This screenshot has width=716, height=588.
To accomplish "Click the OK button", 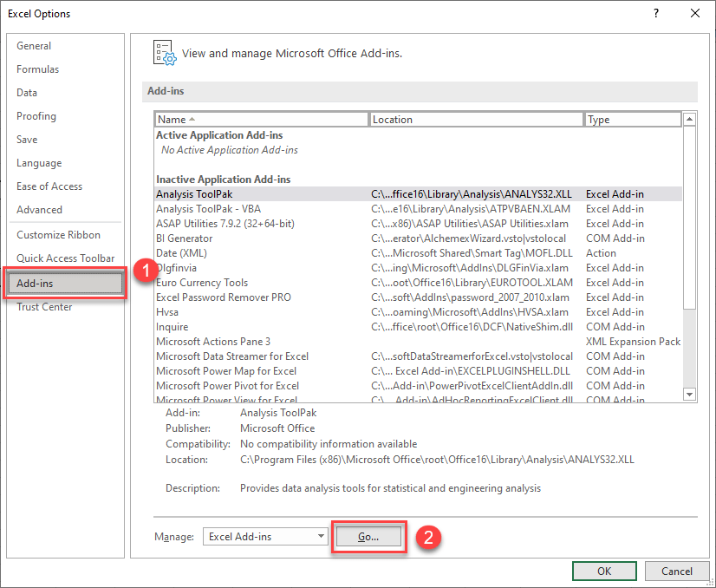I will point(604,571).
